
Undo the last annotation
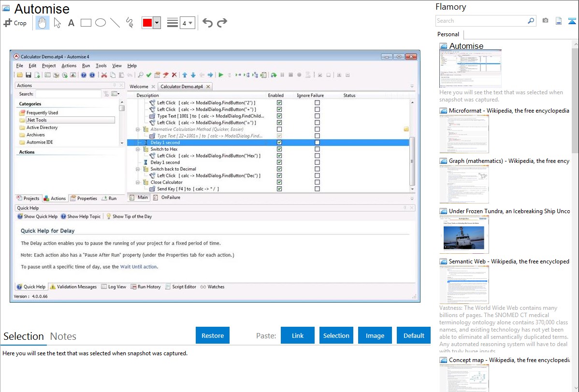point(207,23)
